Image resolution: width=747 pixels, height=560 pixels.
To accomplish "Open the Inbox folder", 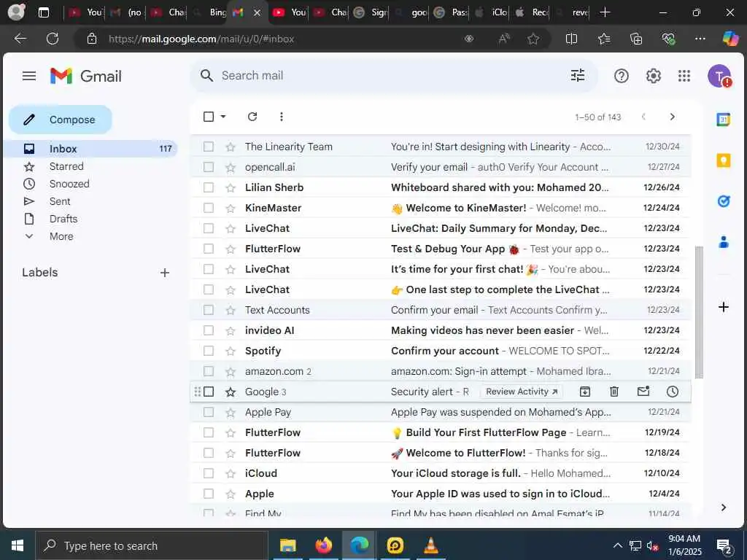I will point(90,149).
